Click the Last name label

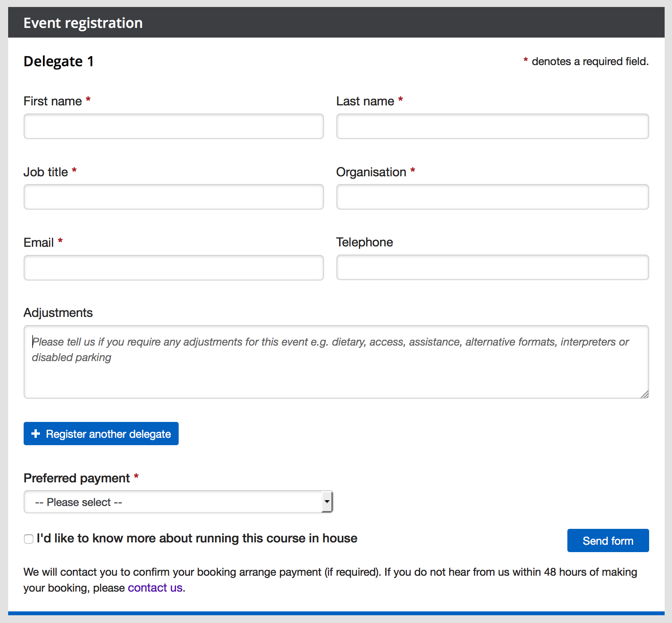pos(365,101)
